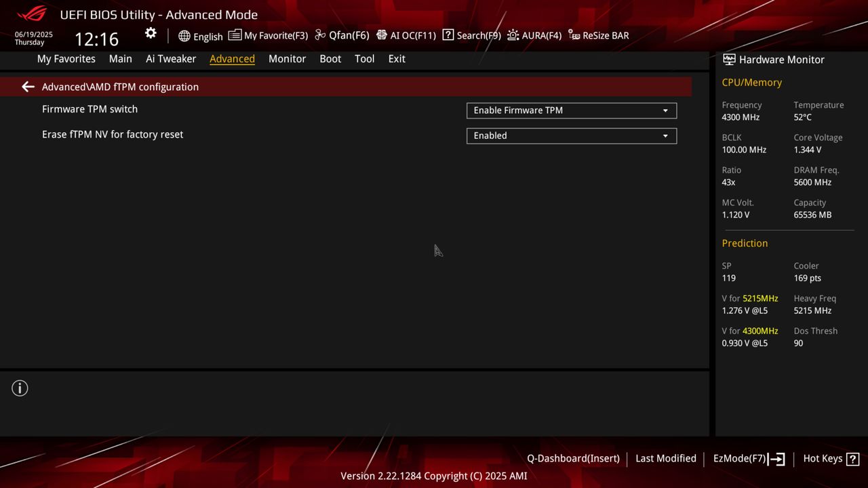Click the Hardware Monitor panel icon

(x=728, y=60)
